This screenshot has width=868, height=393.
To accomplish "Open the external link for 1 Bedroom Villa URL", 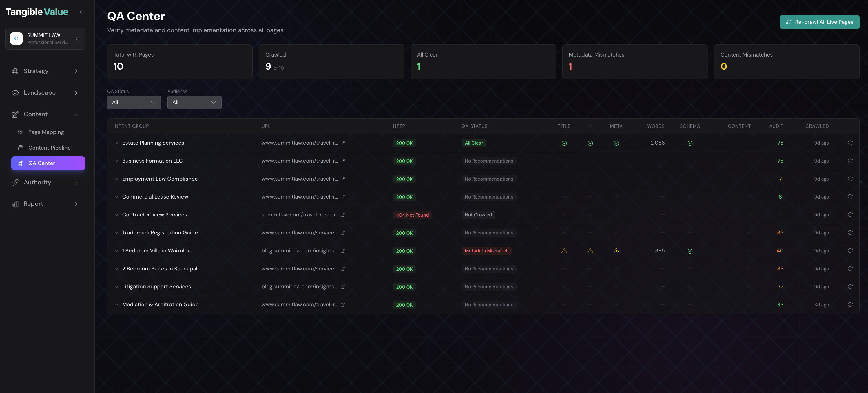I will point(343,251).
